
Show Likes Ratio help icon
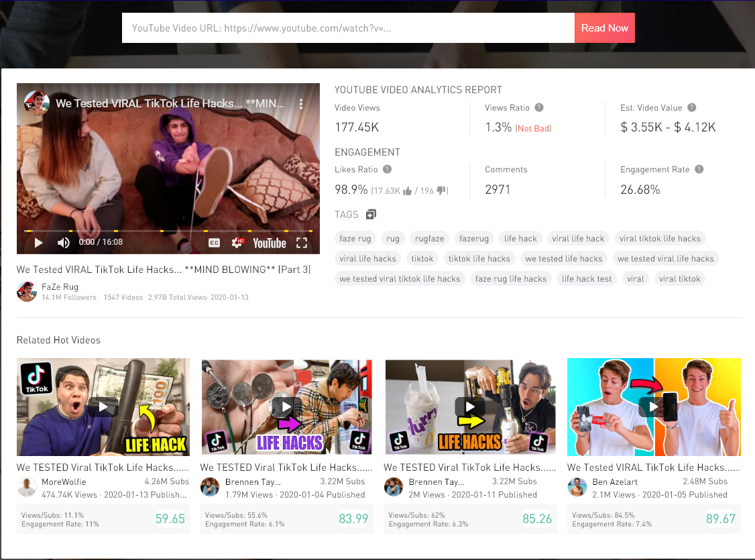click(387, 169)
